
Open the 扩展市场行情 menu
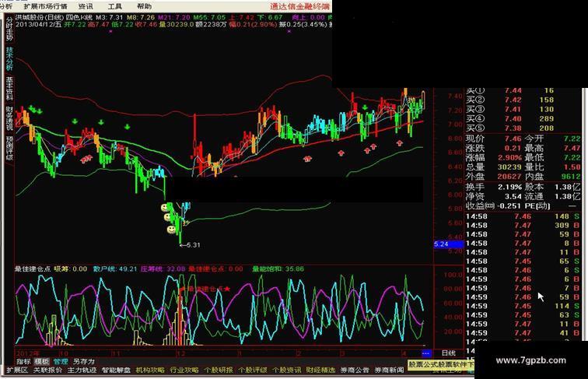pos(45,6)
